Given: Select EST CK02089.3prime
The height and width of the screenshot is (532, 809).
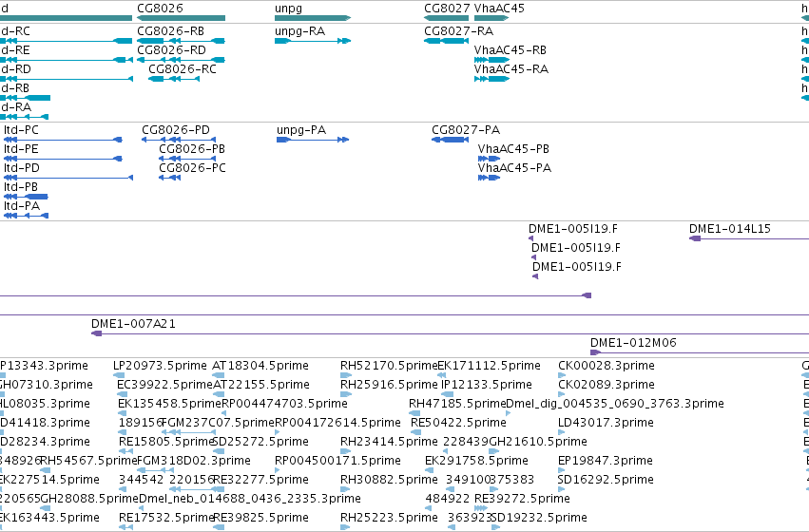Looking at the screenshot, I should pos(607,385).
